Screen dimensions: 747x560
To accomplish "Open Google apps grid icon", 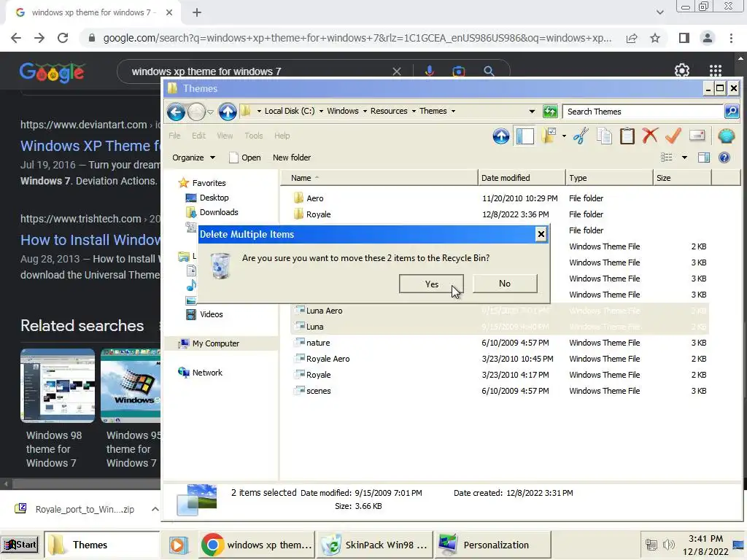I will click(716, 71).
